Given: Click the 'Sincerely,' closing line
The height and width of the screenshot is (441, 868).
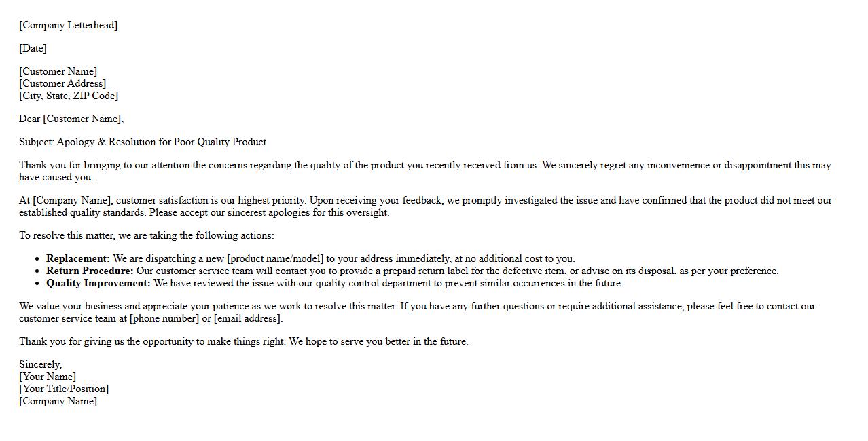Looking at the screenshot, I should tap(40, 364).
